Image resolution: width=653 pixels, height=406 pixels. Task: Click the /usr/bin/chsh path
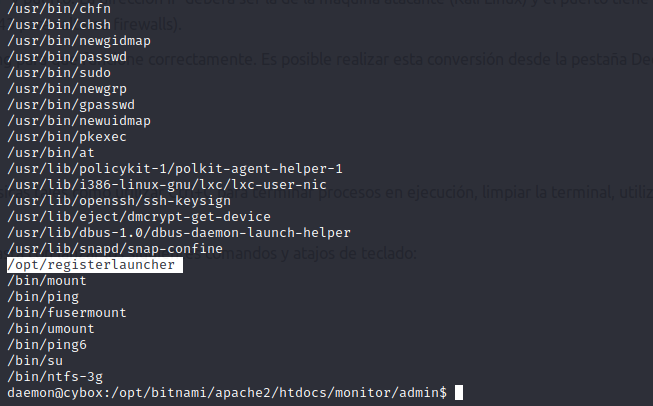tap(42, 25)
